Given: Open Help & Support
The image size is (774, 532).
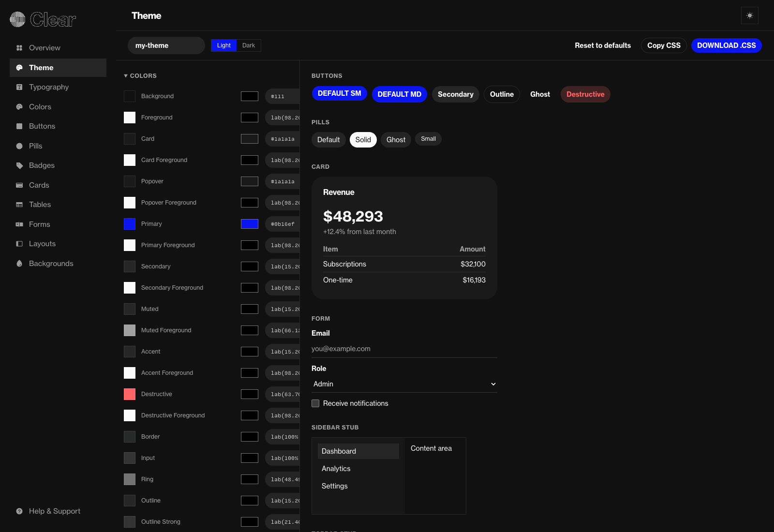Looking at the screenshot, I should pyautogui.click(x=58, y=511).
